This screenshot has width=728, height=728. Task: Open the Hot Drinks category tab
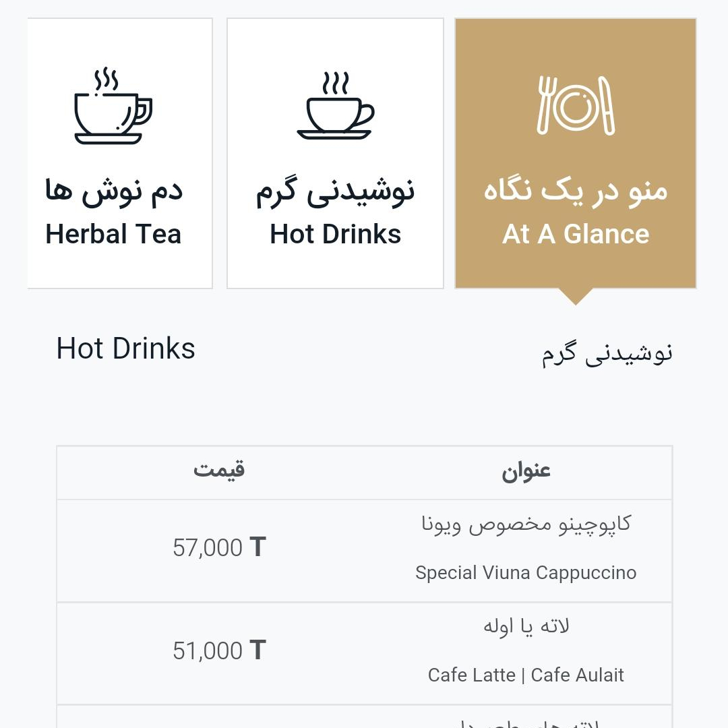(x=335, y=153)
